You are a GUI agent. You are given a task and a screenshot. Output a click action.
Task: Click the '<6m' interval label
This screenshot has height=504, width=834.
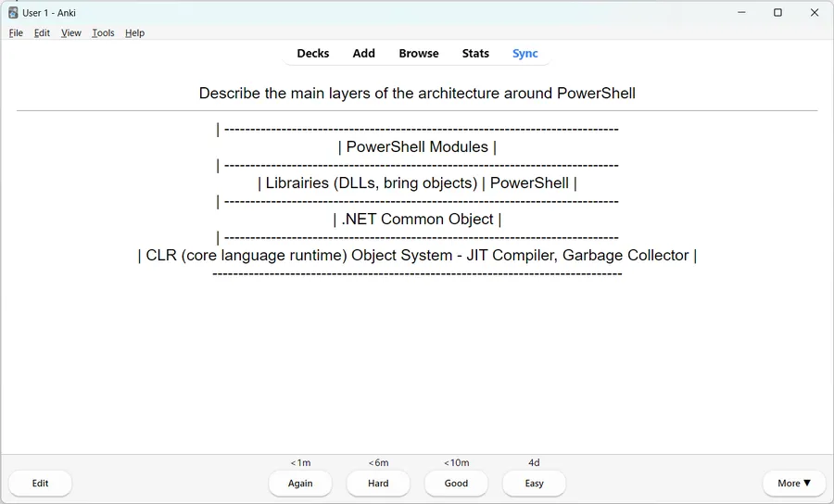click(x=378, y=462)
